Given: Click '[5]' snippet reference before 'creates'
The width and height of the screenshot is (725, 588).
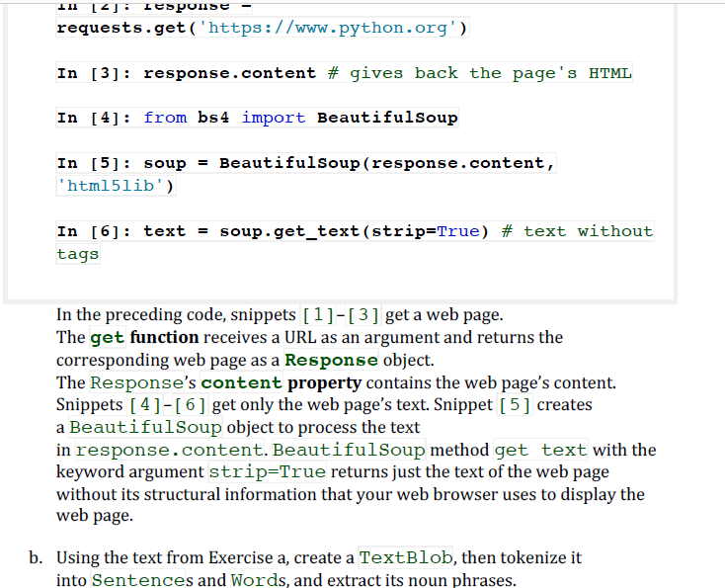Looking at the screenshot, I should 515,405.
